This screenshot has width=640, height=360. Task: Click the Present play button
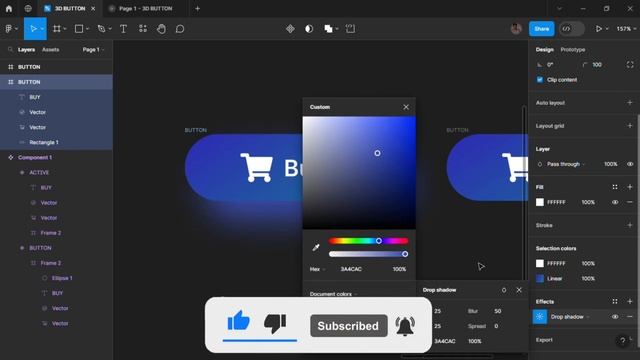pos(598,29)
